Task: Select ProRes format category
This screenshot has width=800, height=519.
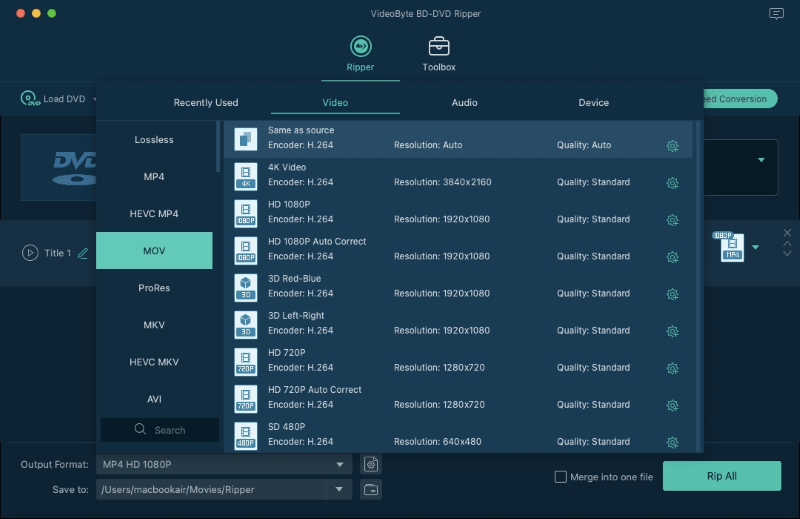Action: (x=154, y=288)
